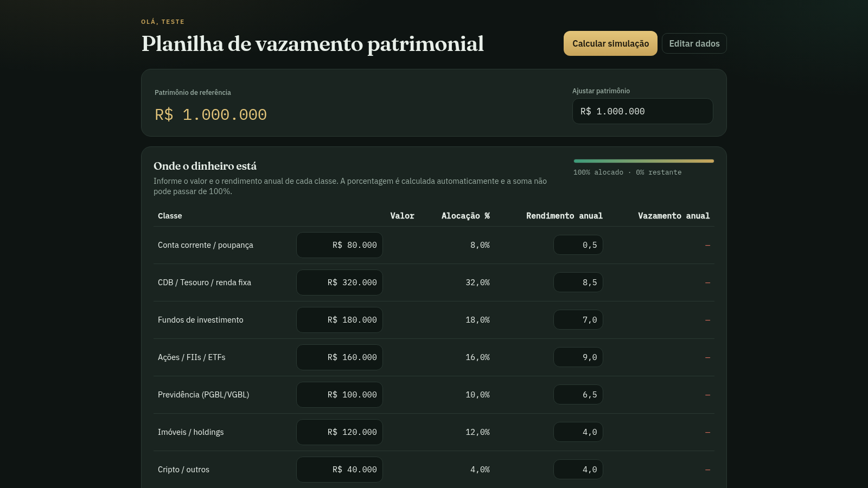The width and height of the screenshot is (868, 488).
Task: Click the 'Previdência (PGBL/VGBL)' row label
Action: (203, 395)
